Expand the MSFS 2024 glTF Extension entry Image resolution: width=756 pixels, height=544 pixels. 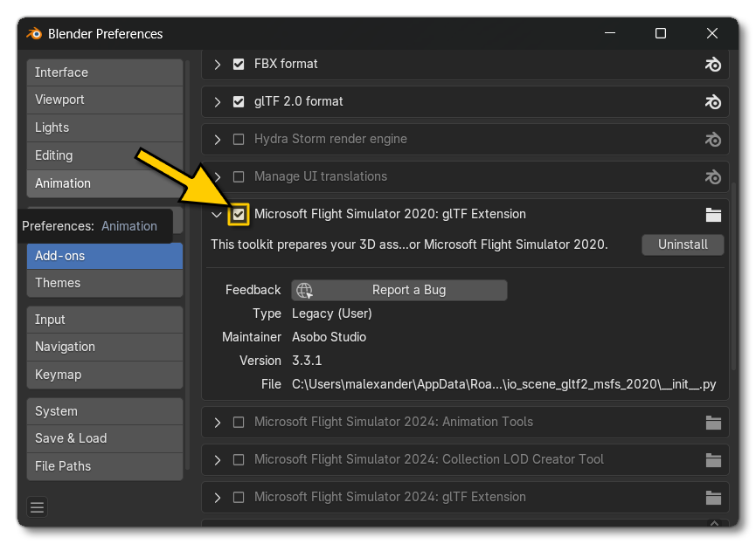[217, 497]
